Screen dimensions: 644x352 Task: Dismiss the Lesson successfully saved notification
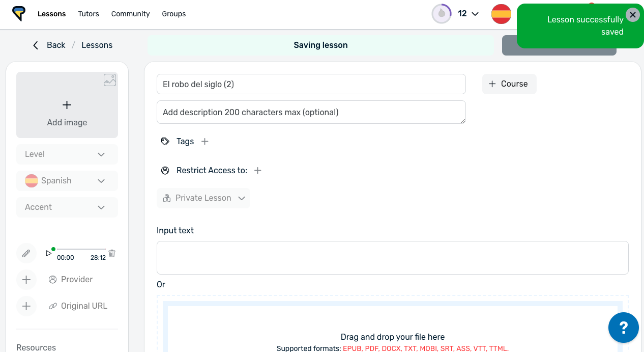[632, 15]
